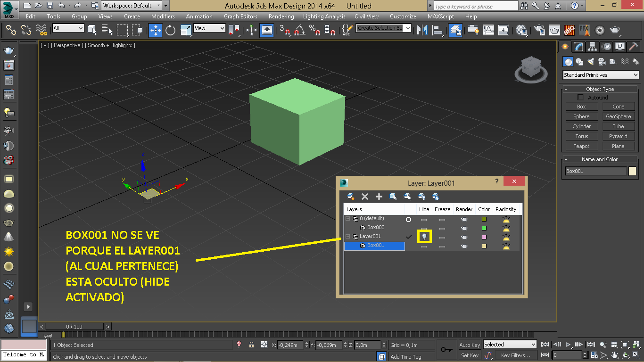The height and width of the screenshot is (362, 644).
Task: Collapse the Layer001 tree node
Action: pyautogui.click(x=348, y=237)
